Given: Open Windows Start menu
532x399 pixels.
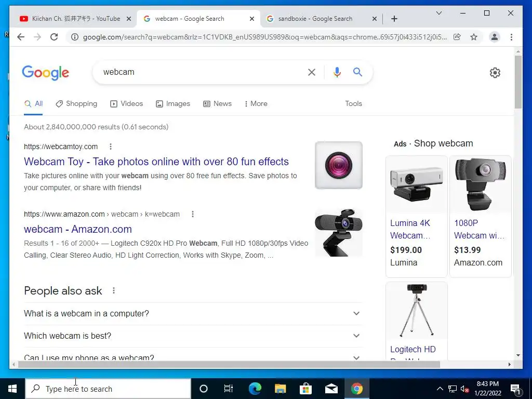Looking at the screenshot, I should [12, 389].
